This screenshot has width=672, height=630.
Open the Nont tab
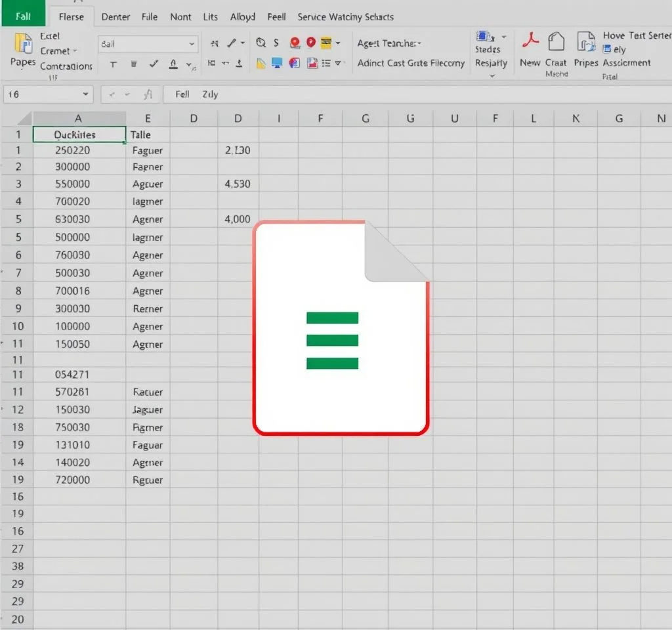[180, 16]
